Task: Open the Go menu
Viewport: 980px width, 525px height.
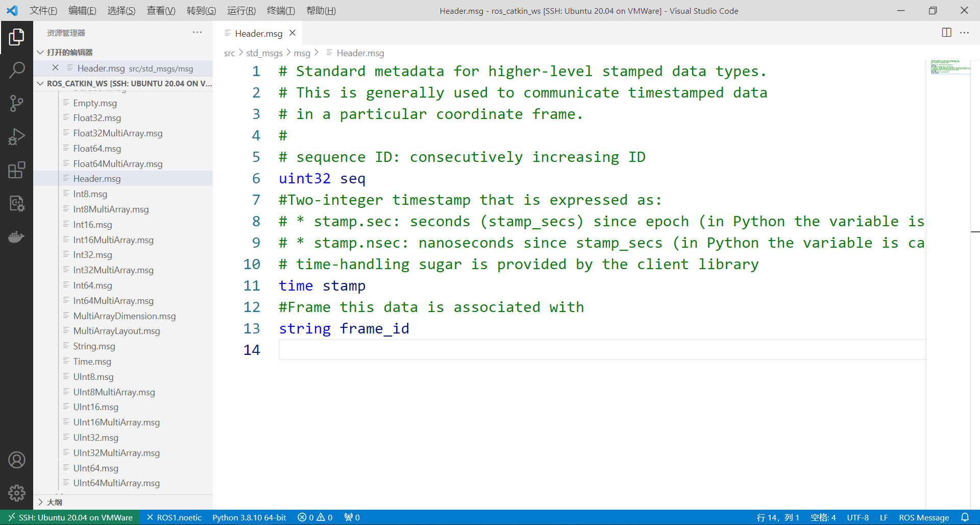Action: (x=201, y=11)
